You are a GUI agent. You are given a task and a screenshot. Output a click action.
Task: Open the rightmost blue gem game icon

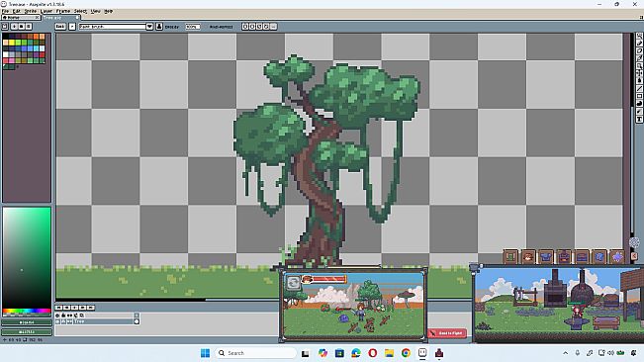pos(617,257)
